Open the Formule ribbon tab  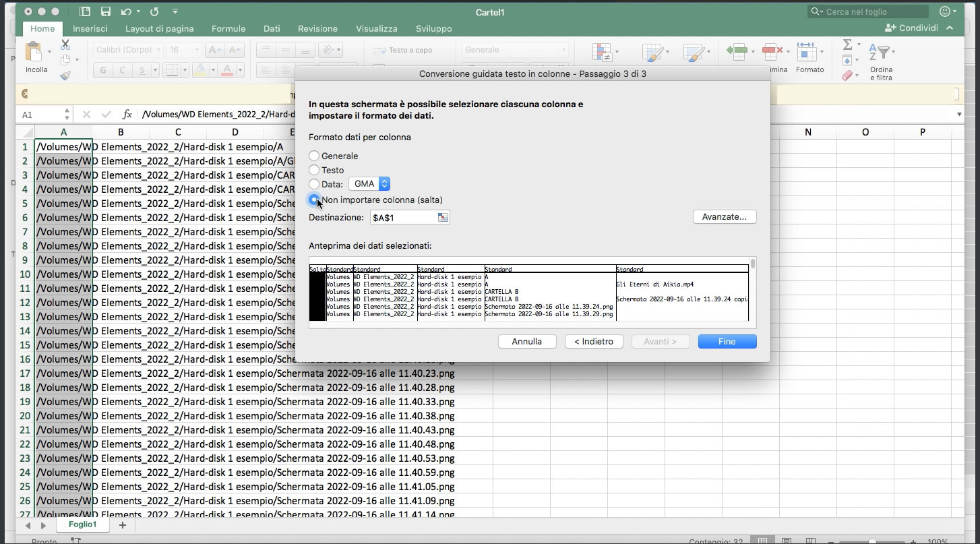pyautogui.click(x=228, y=28)
